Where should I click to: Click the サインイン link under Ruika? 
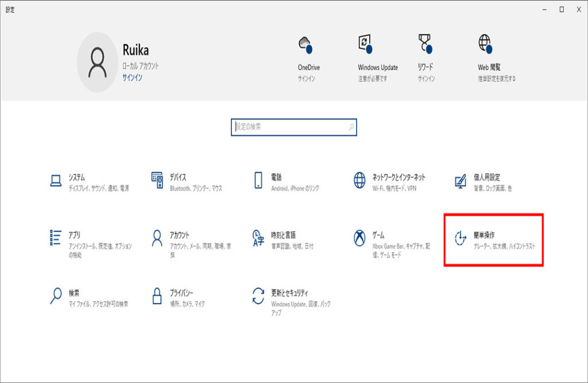(x=132, y=77)
